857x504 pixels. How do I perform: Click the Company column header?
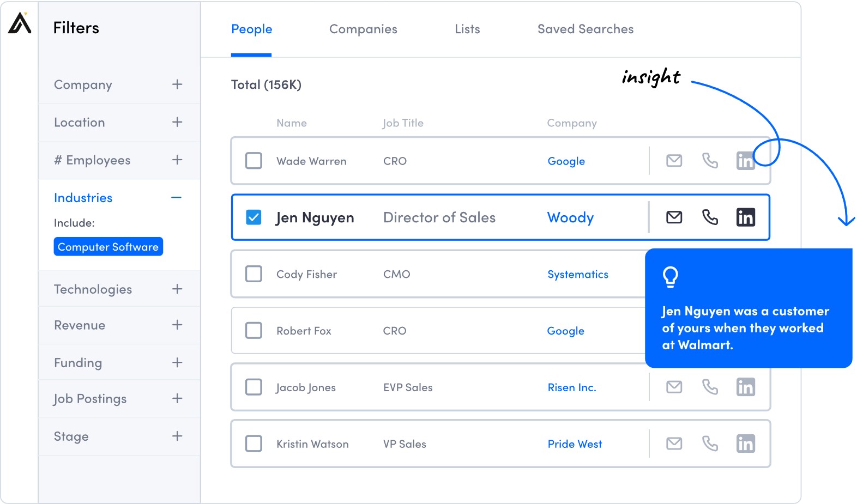572,123
